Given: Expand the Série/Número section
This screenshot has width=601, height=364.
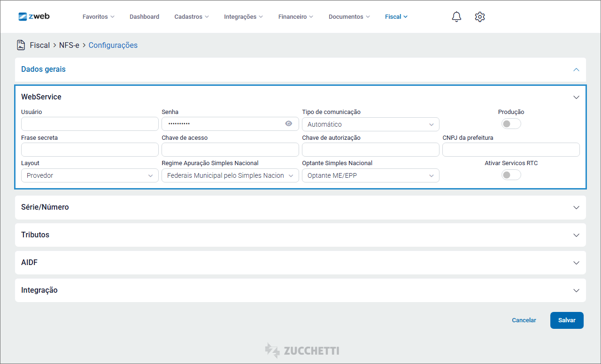Looking at the screenshot, I should [576, 207].
